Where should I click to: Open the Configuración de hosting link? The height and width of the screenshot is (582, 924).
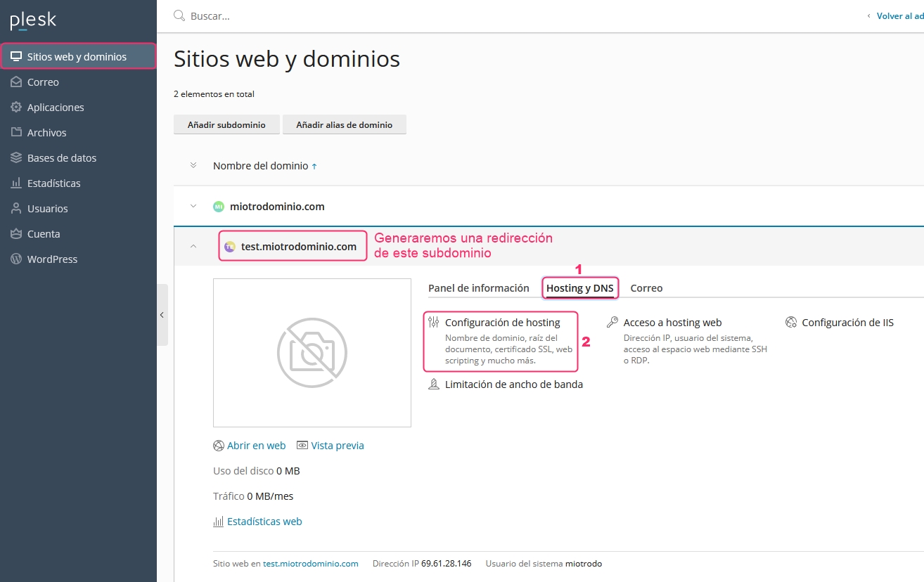click(x=502, y=323)
